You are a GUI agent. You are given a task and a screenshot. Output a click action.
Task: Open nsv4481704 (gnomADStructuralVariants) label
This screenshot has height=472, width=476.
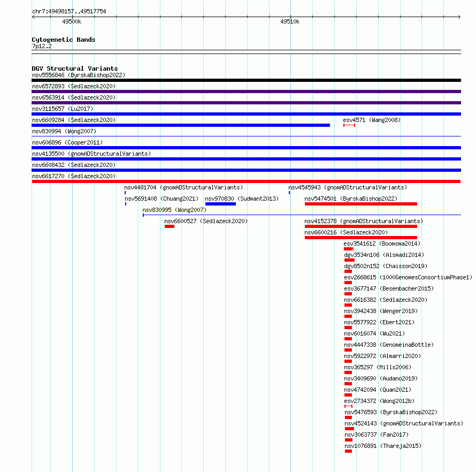click(x=183, y=187)
